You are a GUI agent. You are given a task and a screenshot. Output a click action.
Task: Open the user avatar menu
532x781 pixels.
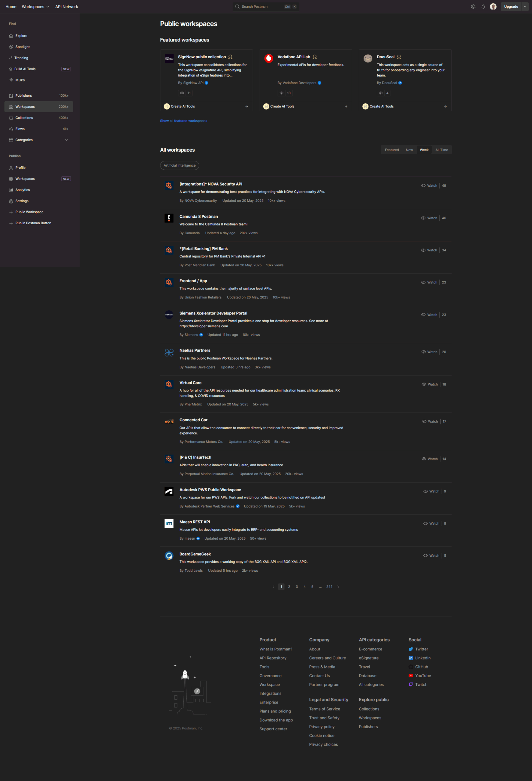[x=493, y=7]
